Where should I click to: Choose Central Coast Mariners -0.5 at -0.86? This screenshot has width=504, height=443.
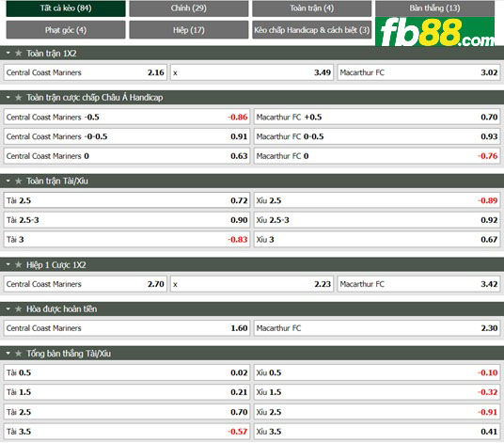pos(127,117)
